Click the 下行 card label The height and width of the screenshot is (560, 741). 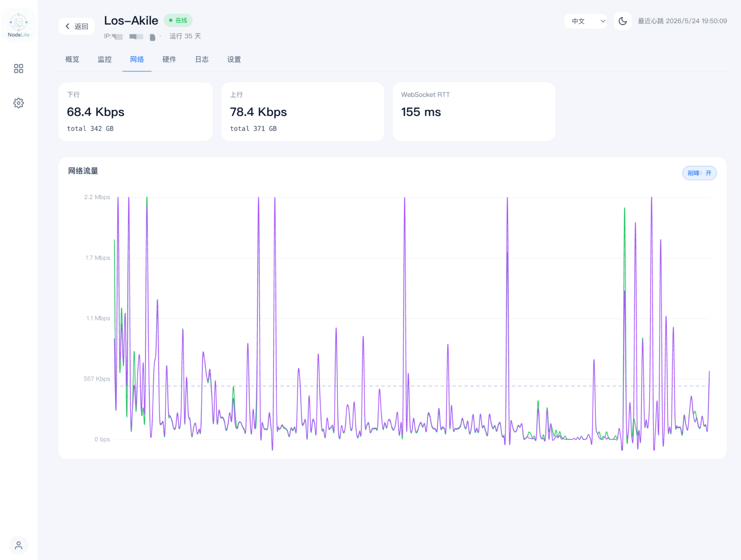(73, 95)
